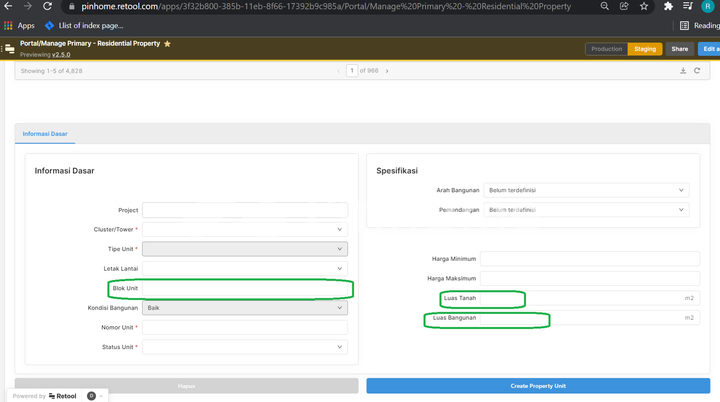The height and width of the screenshot is (402, 720).
Task: Open the List of index page bookmark
Action: coord(84,26)
